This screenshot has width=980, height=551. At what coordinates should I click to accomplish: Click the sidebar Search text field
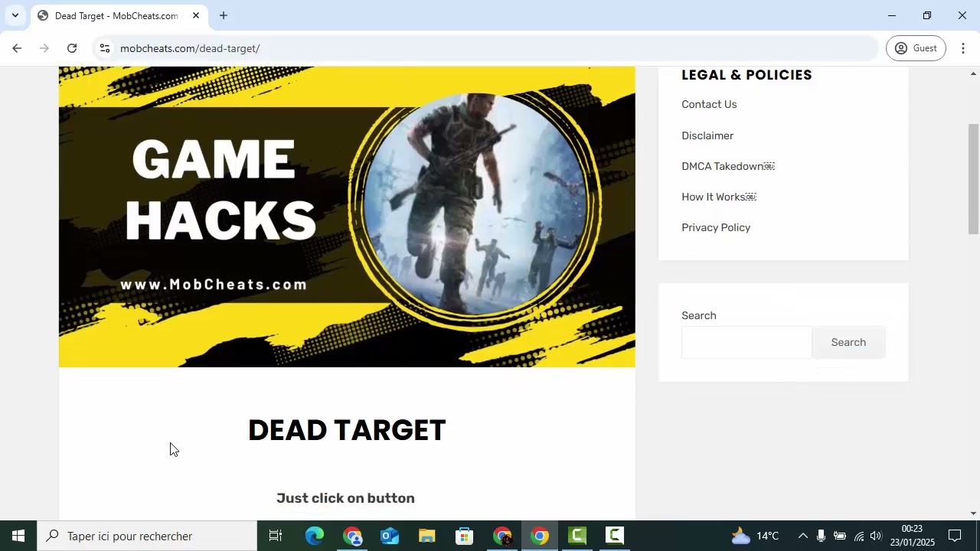pos(746,343)
